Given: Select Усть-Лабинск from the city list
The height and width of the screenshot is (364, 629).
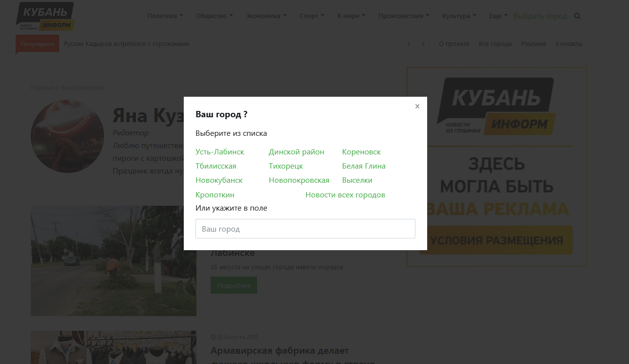Looking at the screenshot, I should 219,151.
